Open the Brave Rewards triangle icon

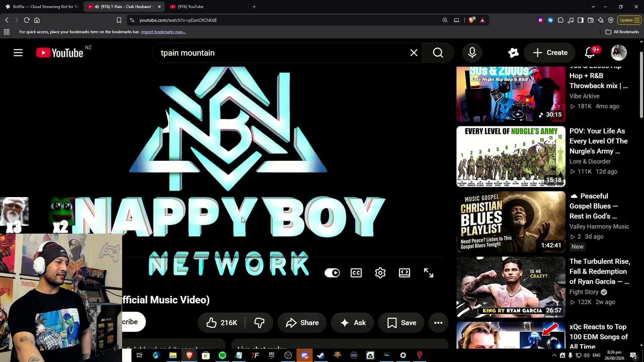click(482, 20)
